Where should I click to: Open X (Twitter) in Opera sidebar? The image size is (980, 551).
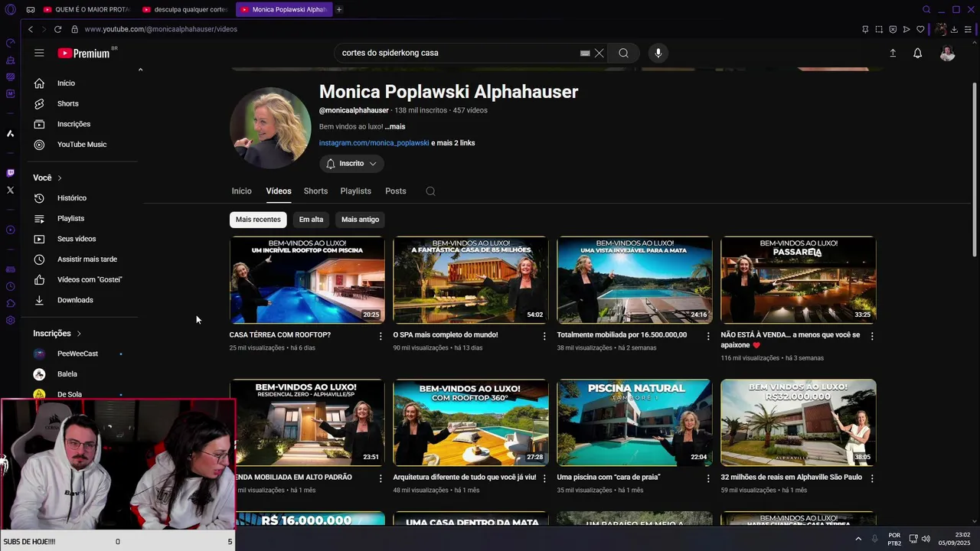[10, 190]
